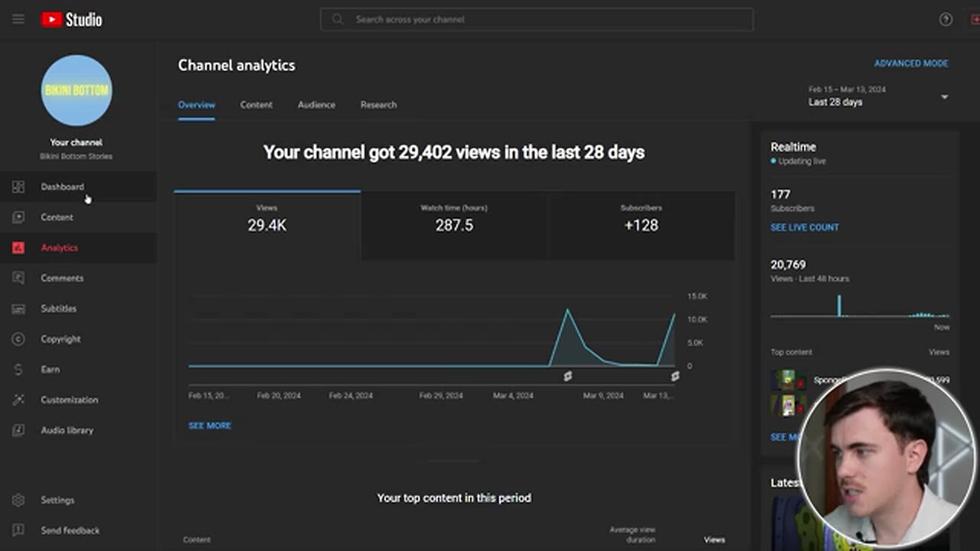Click the Content sidebar icon
Screen dimensions: 980x551
(18, 217)
